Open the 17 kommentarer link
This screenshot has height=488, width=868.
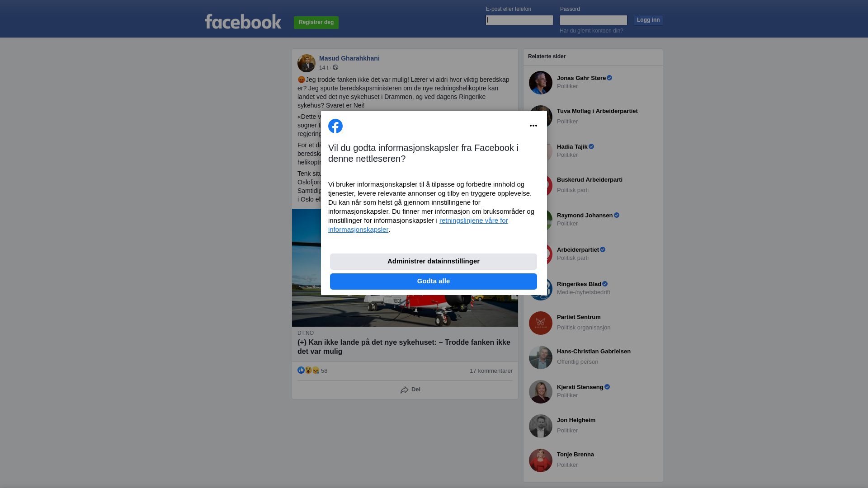point(491,371)
